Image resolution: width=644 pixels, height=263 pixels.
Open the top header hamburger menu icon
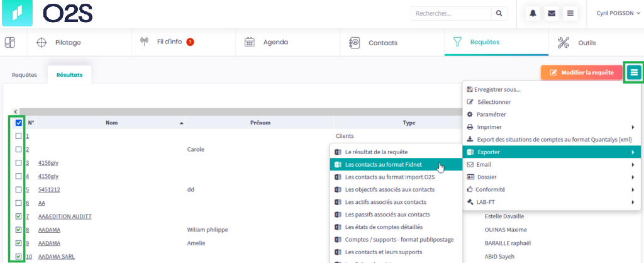click(570, 13)
